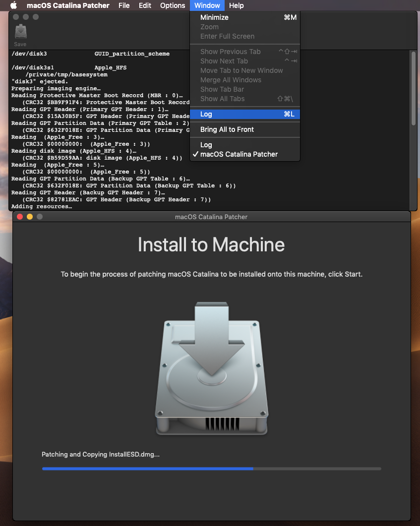Open the Edit menu

click(145, 5)
